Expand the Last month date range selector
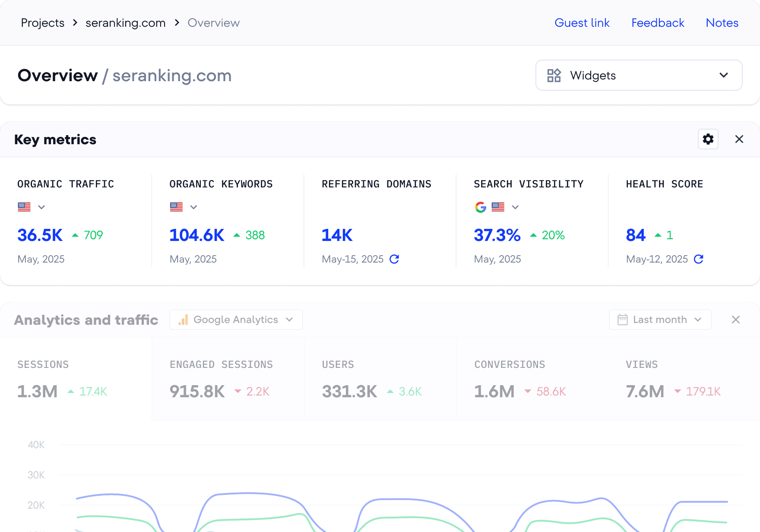Image resolution: width=760 pixels, height=532 pixels. pos(660,320)
